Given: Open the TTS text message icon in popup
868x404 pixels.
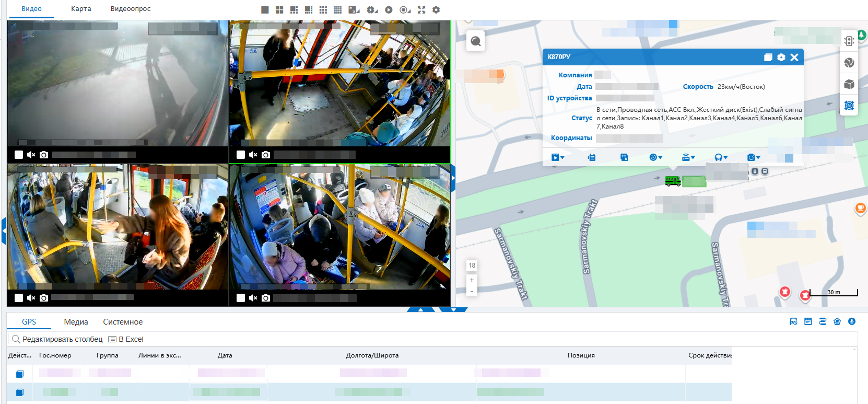Looking at the screenshot, I should [624, 157].
